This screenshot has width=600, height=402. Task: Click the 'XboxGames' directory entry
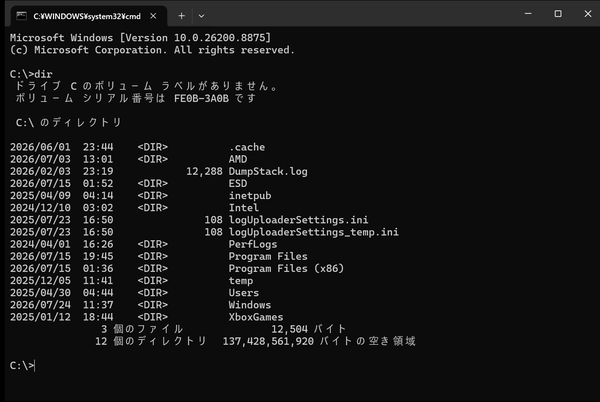tap(256, 317)
